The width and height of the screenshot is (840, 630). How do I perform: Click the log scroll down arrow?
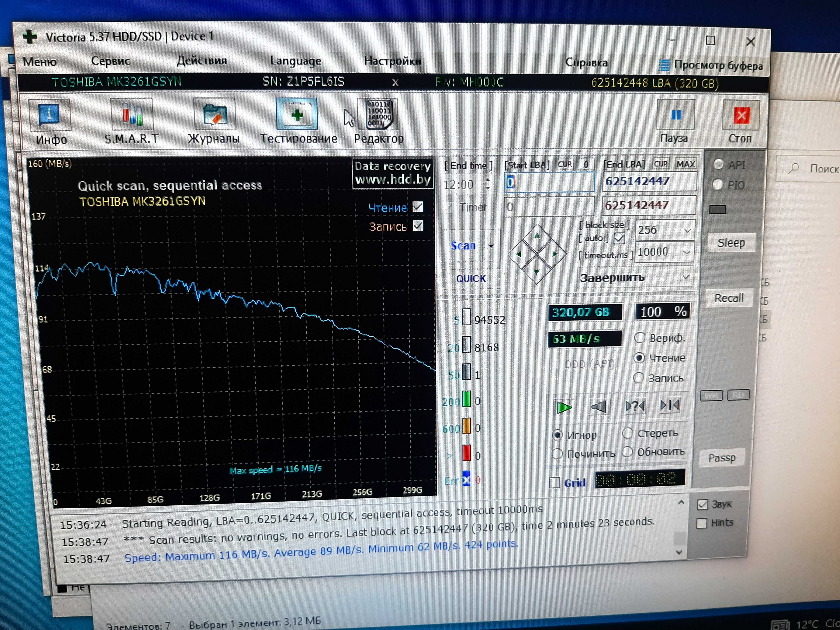pyautogui.click(x=679, y=552)
